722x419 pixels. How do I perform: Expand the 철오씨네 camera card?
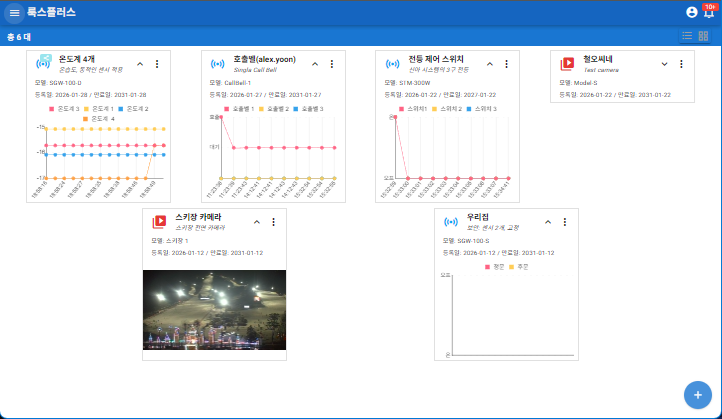[665, 64]
